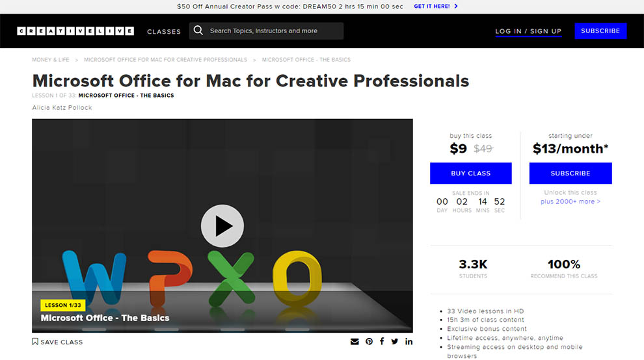Click 'Exclusive bonus content' bullet
644x360 pixels.
487,329
